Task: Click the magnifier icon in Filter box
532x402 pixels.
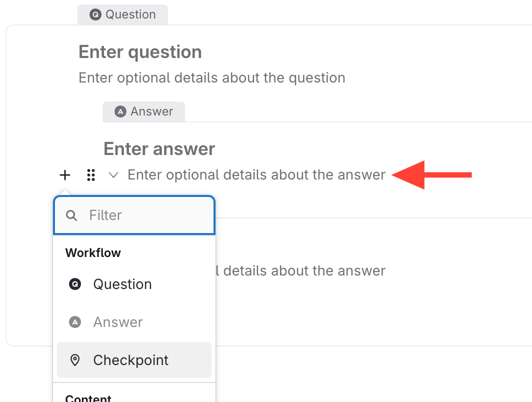Action: click(72, 215)
